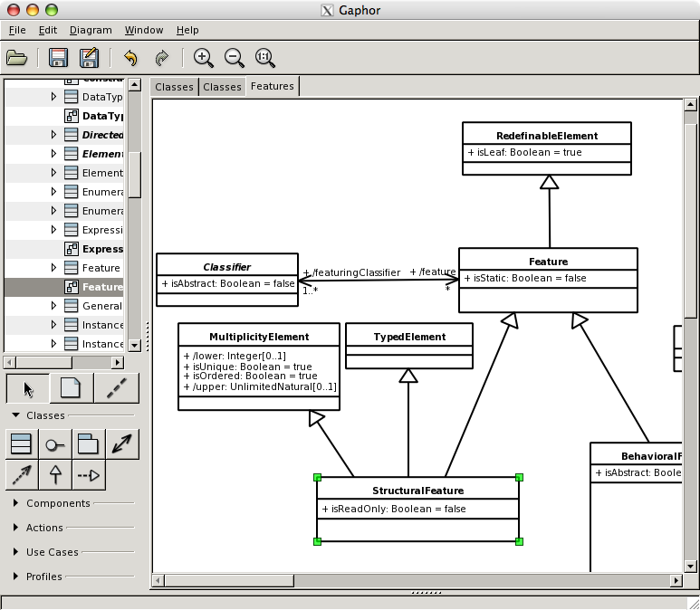Expand the Feature class node
The width and height of the screenshot is (700, 610).
[53, 268]
